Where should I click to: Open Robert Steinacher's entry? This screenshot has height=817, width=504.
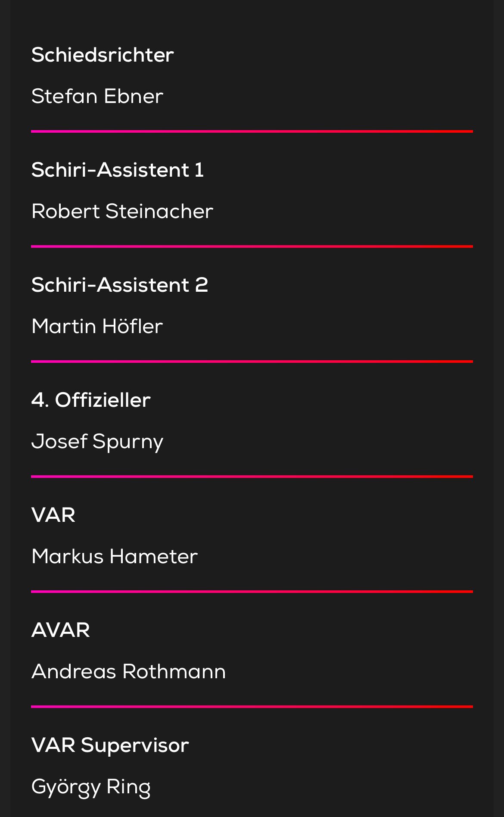pyautogui.click(x=122, y=211)
